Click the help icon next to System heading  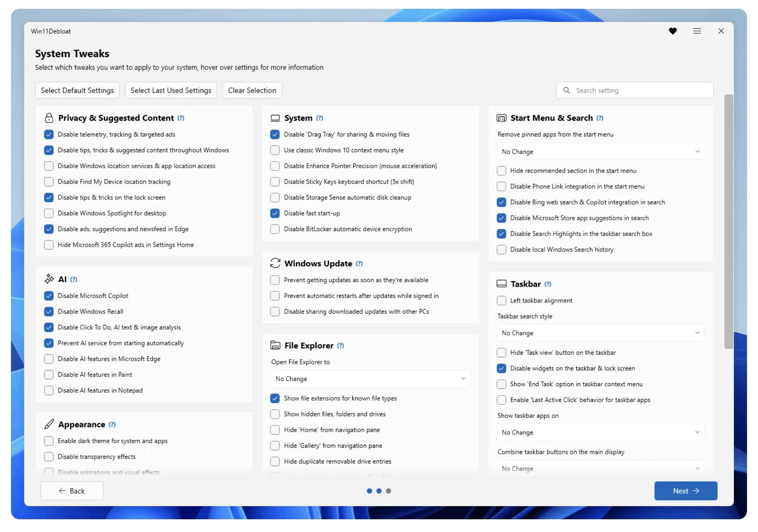[320, 118]
